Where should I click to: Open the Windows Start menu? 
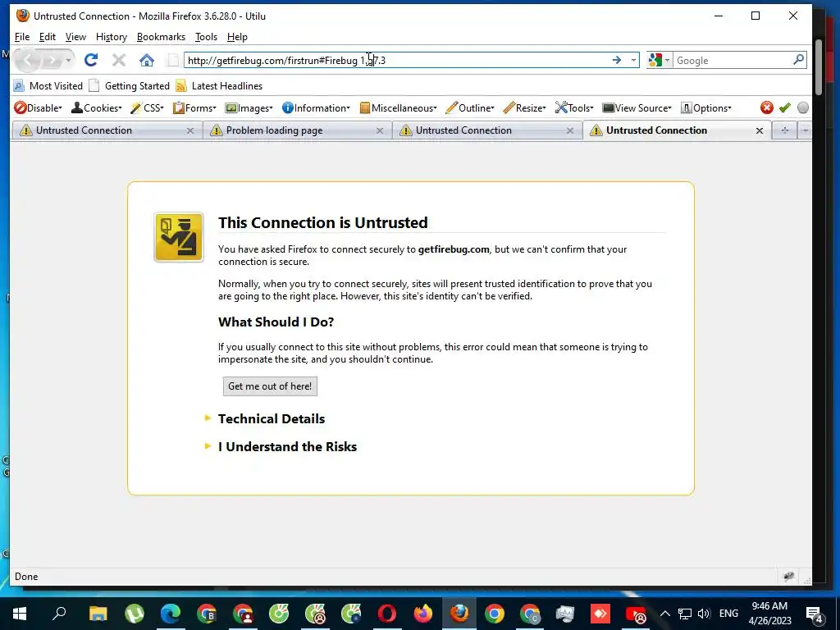(x=20, y=614)
